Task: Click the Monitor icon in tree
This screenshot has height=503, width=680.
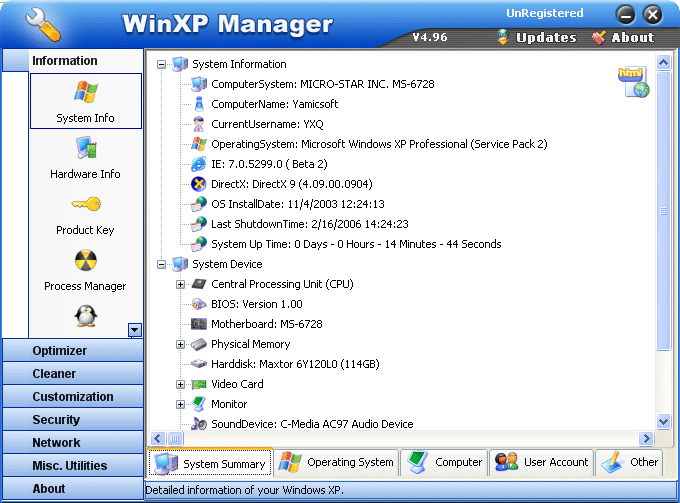Action: [199, 404]
